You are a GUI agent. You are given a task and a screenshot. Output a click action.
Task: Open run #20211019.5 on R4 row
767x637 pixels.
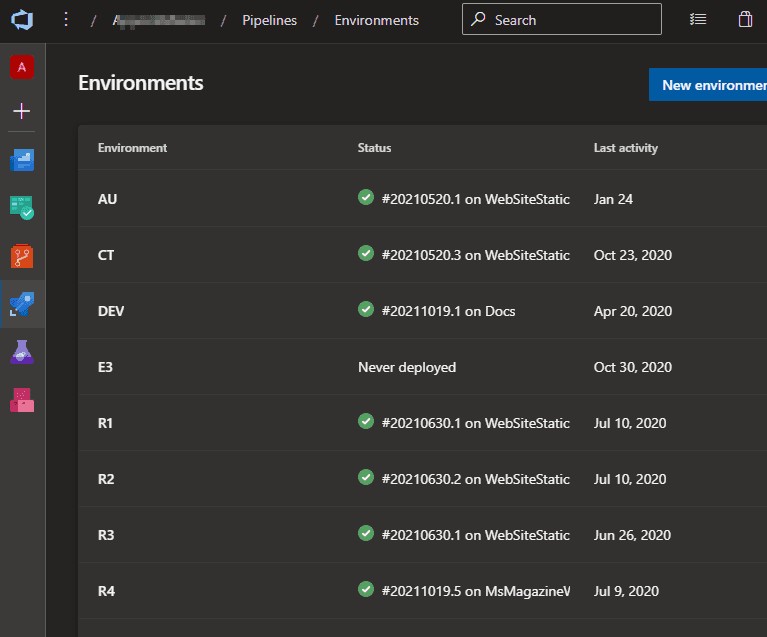coord(475,590)
